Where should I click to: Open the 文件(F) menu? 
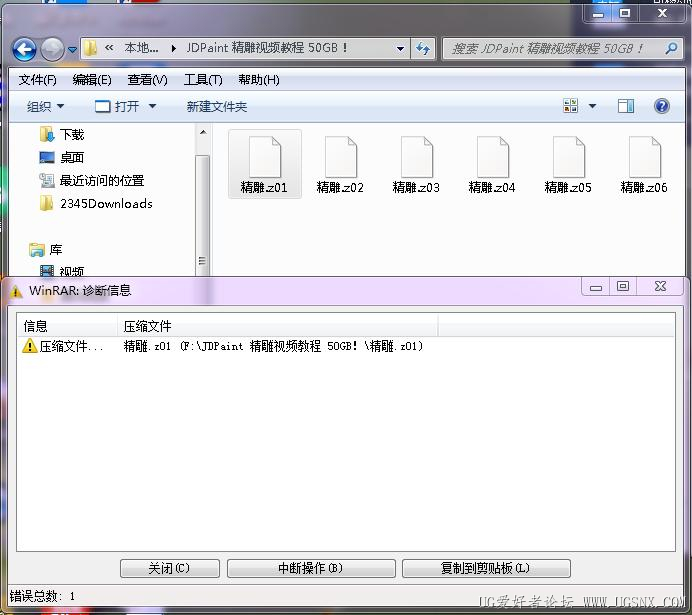pos(38,80)
